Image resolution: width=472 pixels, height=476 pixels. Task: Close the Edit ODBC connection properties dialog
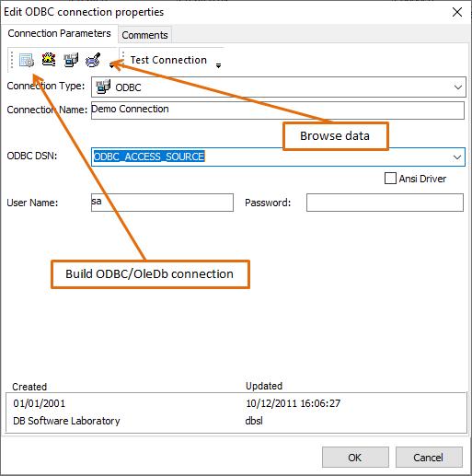tap(457, 12)
